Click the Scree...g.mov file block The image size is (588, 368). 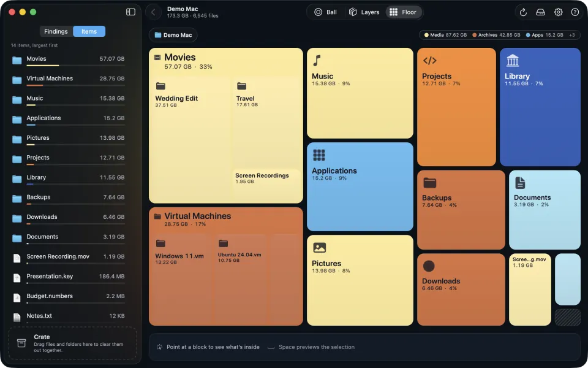[530, 289]
